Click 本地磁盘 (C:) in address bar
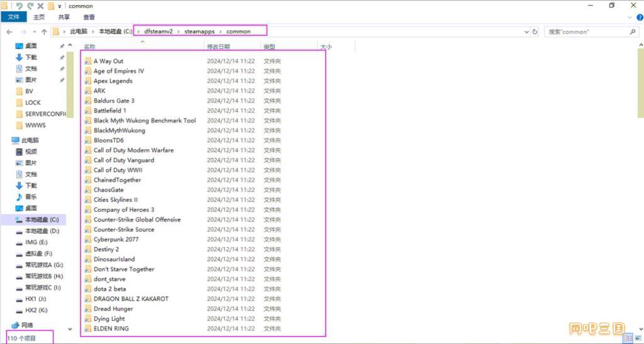644x344 pixels. click(x=116, y=31)
